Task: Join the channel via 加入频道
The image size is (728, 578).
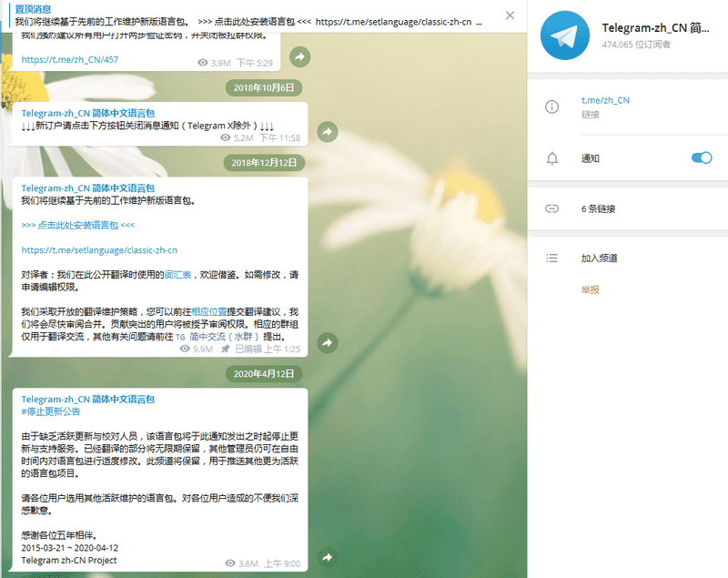Action: tap(599, 259)
